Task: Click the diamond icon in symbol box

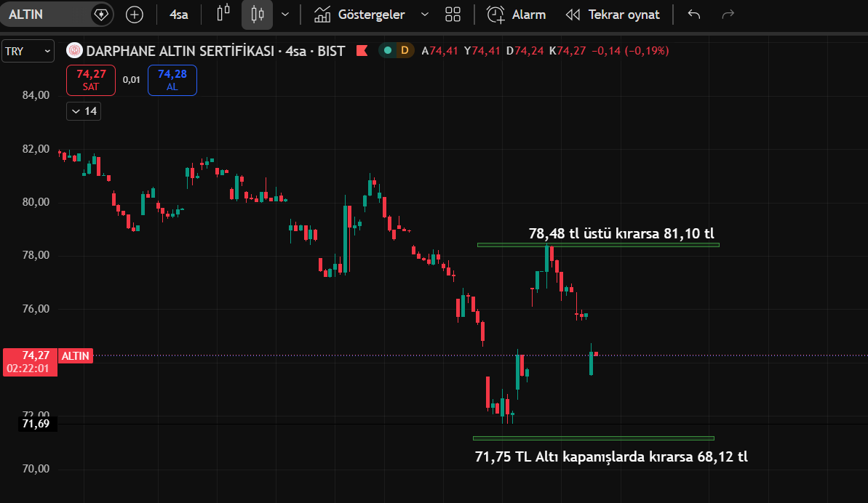Action: tap(100, 15)
